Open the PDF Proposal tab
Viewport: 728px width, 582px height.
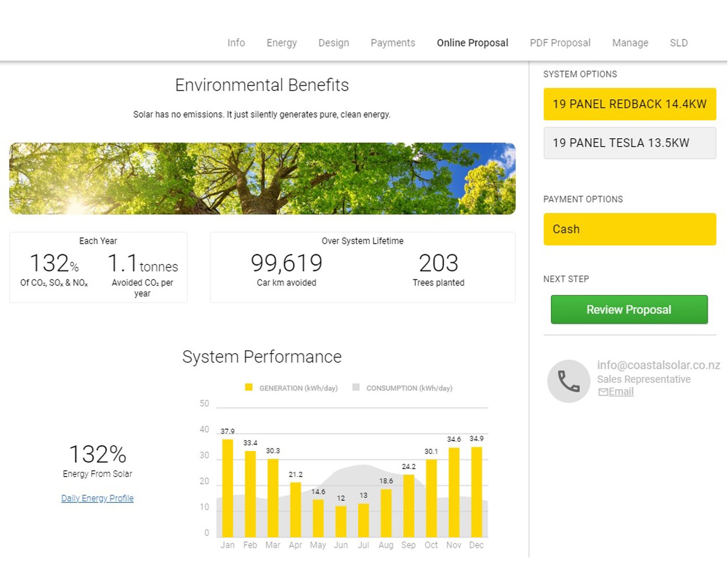(x=560, y=43)
